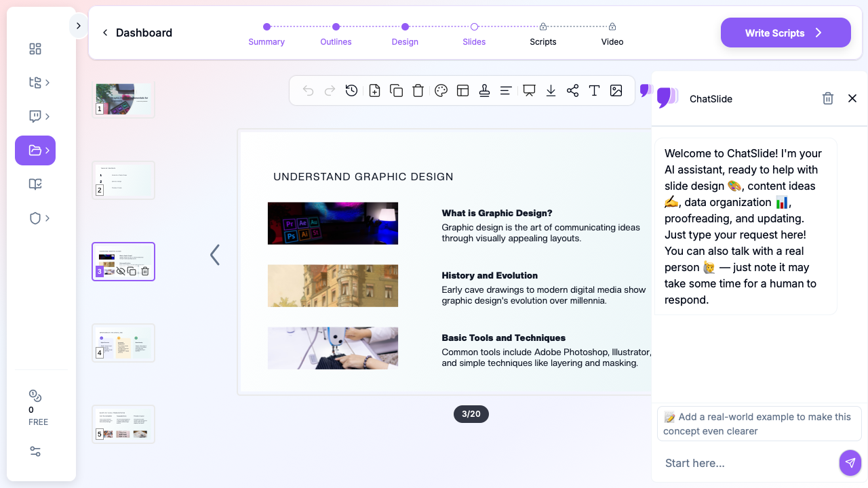
Task: Select the slide 4 thumbnail
Action: (x=123, y=343)
